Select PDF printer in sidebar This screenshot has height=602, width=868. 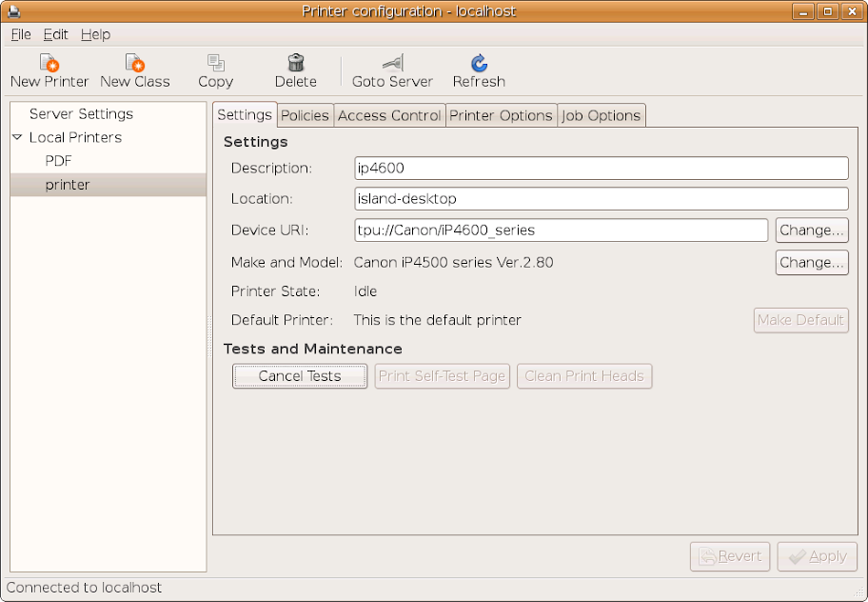tap(58, 161)
